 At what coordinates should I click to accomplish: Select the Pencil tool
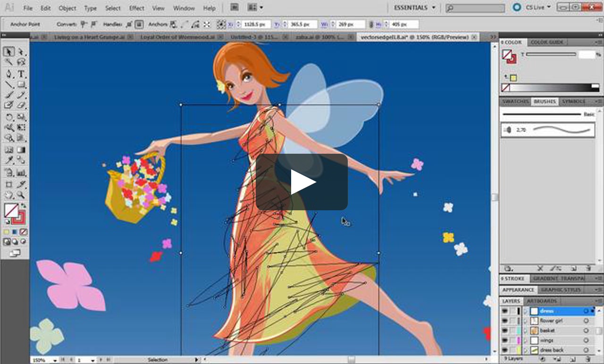tap(21, 95)
